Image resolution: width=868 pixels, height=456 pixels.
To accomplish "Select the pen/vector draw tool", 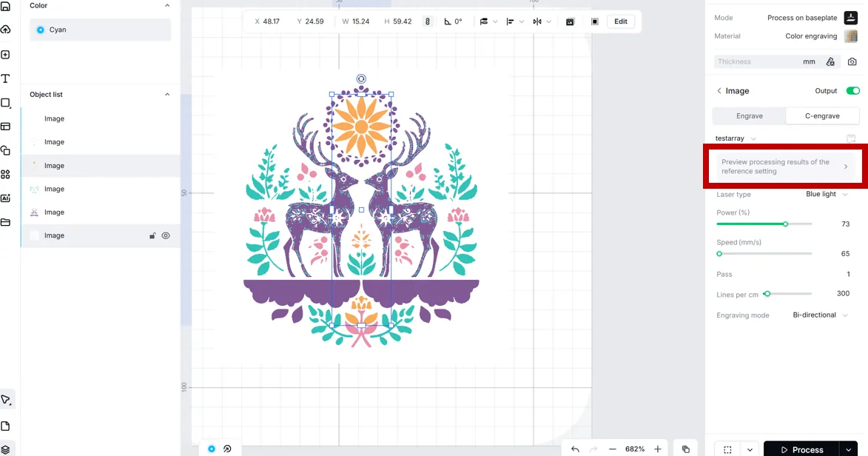I will [x=5, y=400].
